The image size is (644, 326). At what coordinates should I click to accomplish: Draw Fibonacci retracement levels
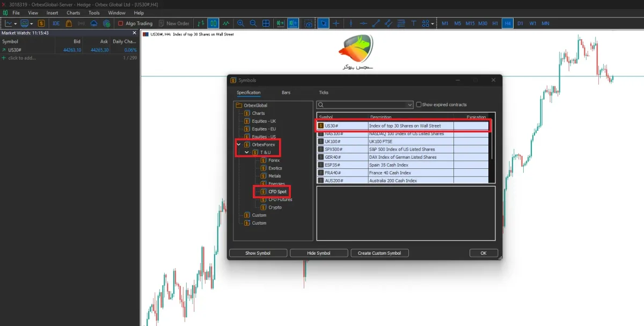[x=401, y=24]
